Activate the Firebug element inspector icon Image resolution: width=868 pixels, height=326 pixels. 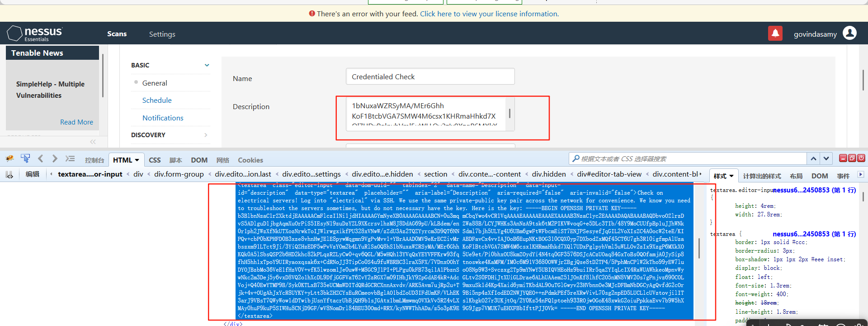click(x=25, y=158)
